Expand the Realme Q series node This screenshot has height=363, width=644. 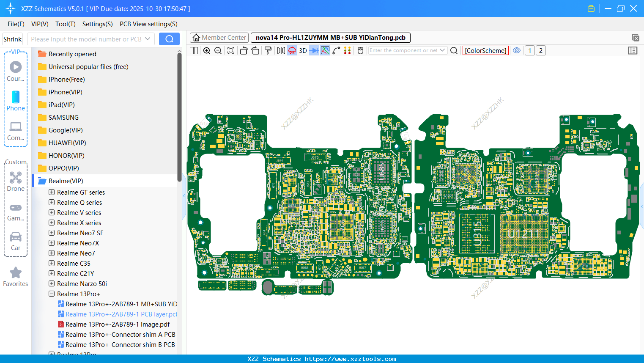52,202
